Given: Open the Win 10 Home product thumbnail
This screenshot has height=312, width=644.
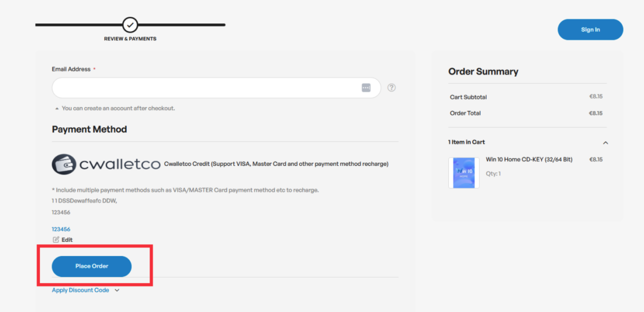Looking at the screenshot, I should click(x=464, y=173).
